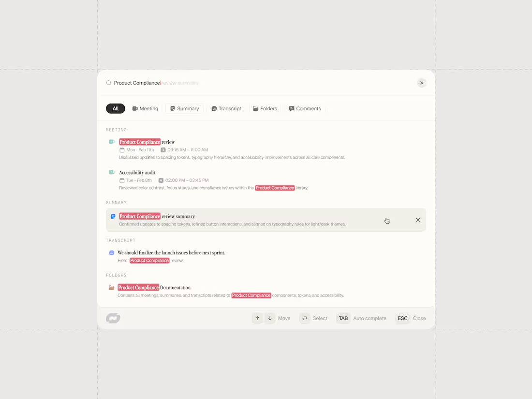
Task: Click the camera icon beside Accessibility audit
Action: (x=112, y=172)
